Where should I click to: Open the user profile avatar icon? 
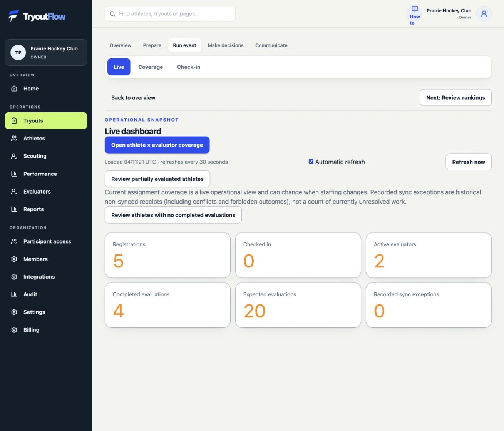[484, 14]
